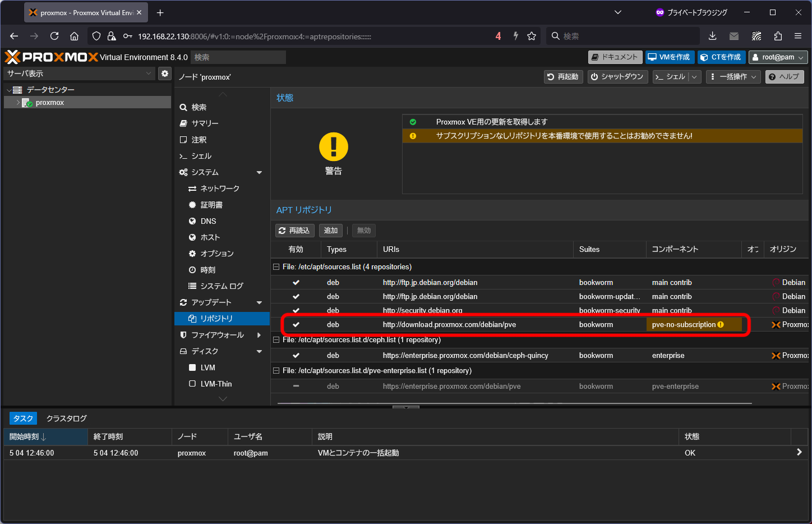This screenshot has width=812, height=524.
Task: Click シャットダウン shutdown button
Action: click(x=618, y=77)
